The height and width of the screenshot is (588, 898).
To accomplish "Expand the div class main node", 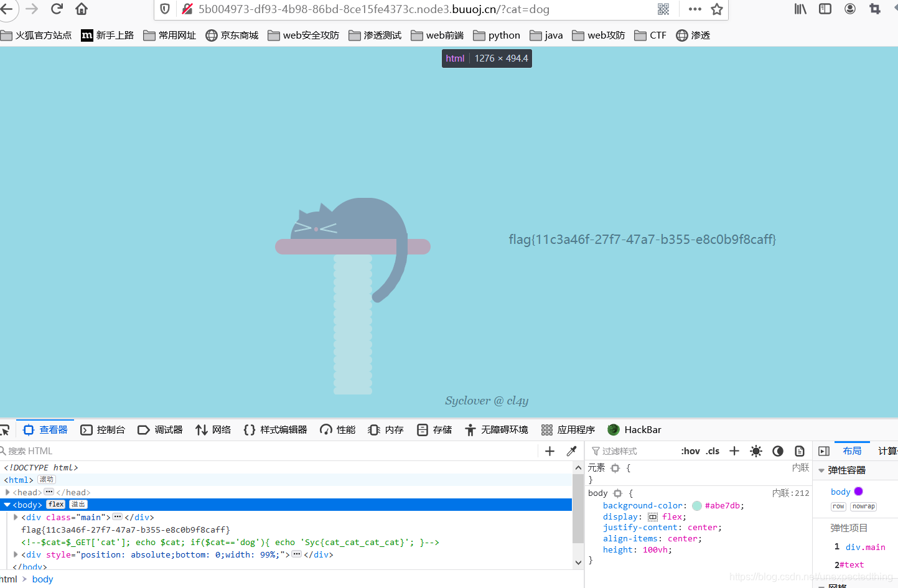I will click(16, 517).
